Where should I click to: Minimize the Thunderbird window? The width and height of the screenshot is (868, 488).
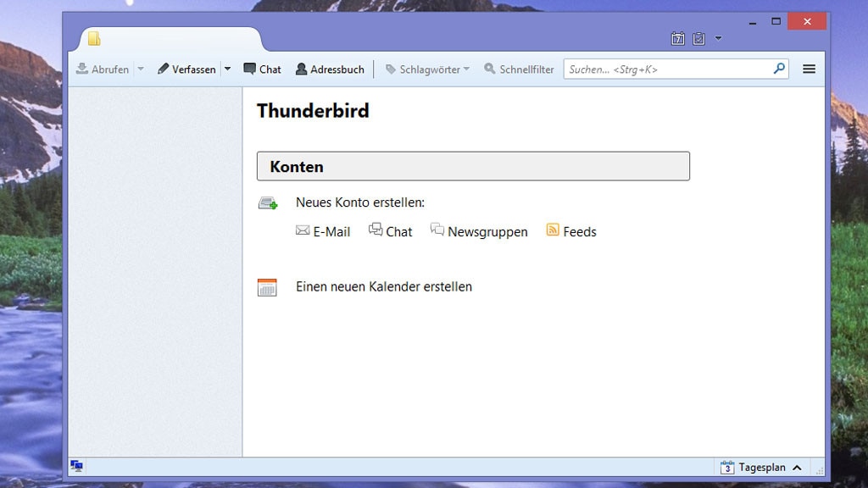(x=753, y=22)
